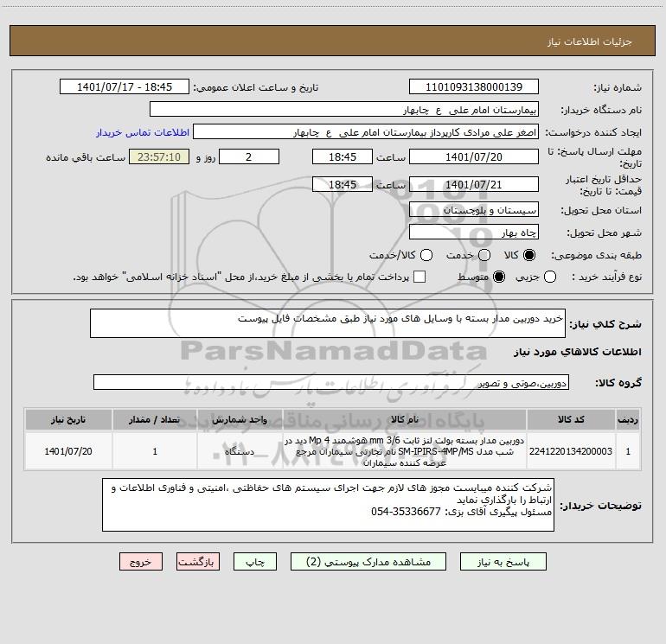
Task: Choose the متوسط purchase type radio
Action: pos(499,277)
